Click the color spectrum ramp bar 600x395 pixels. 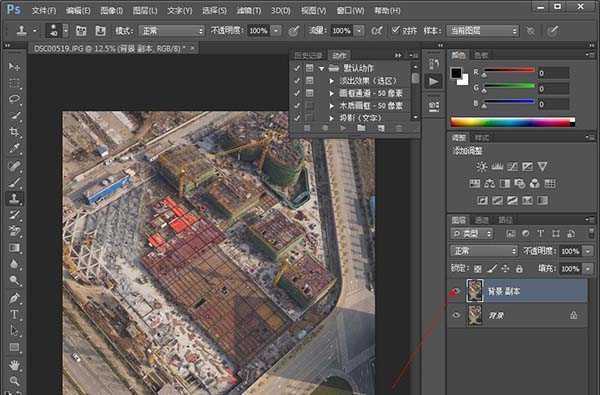pos(513,122)
